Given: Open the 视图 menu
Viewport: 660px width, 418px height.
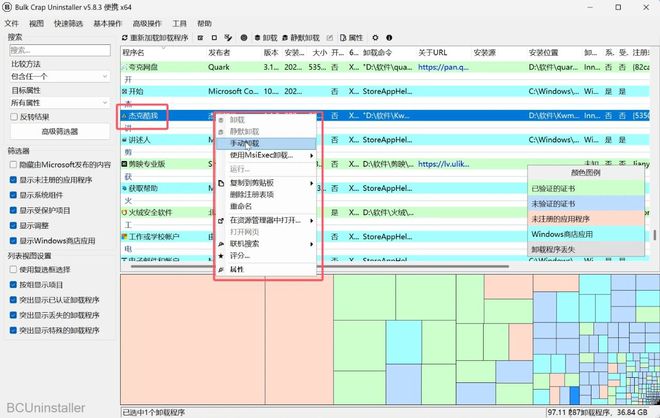Looking at the screenshot, I should pyautogui.click(x=36, y=24).
